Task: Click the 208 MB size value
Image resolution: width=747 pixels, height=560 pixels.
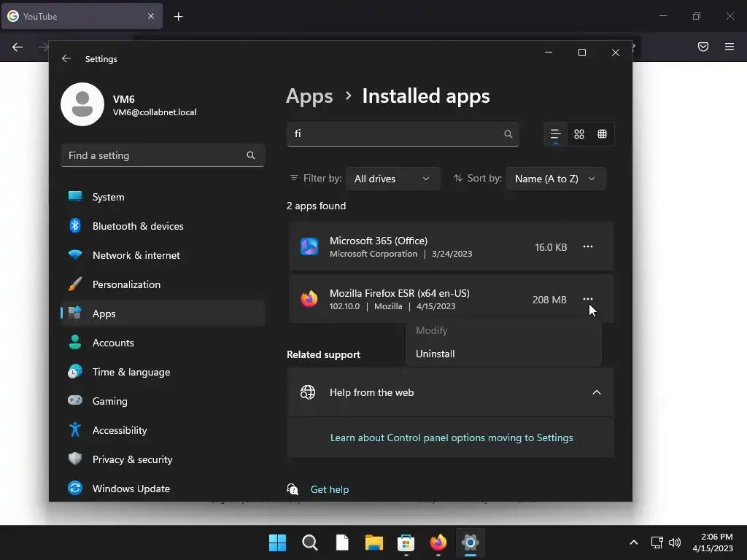Action: [x=549, y=300]
